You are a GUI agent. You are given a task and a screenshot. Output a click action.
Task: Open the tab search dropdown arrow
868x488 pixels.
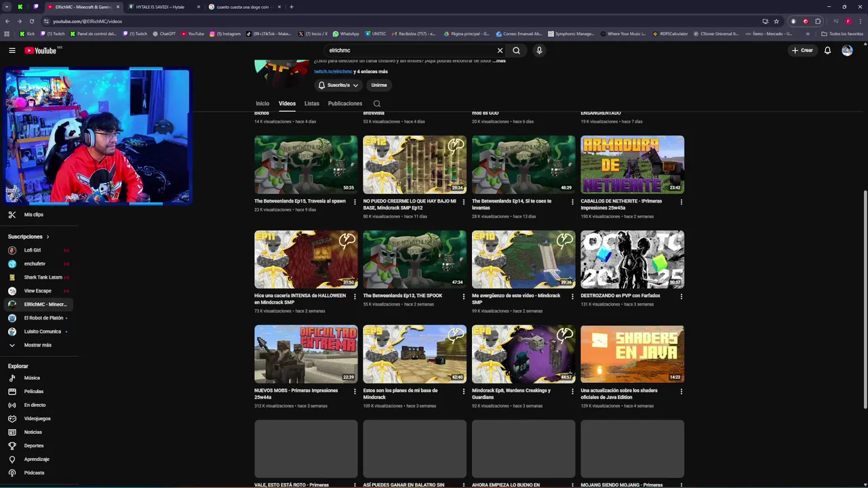(x=7, y=7)
